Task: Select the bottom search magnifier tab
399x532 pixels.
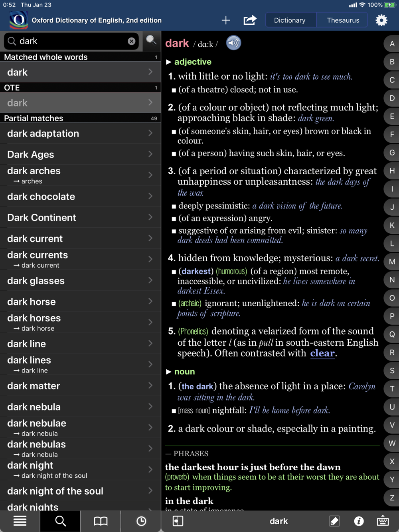Action: click(x=61, y=521)
